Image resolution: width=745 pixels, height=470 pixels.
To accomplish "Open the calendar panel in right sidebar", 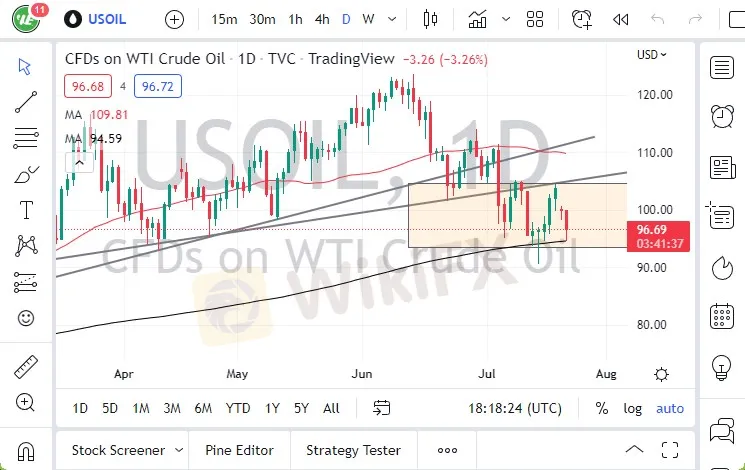I will click(x=721, y=318).
